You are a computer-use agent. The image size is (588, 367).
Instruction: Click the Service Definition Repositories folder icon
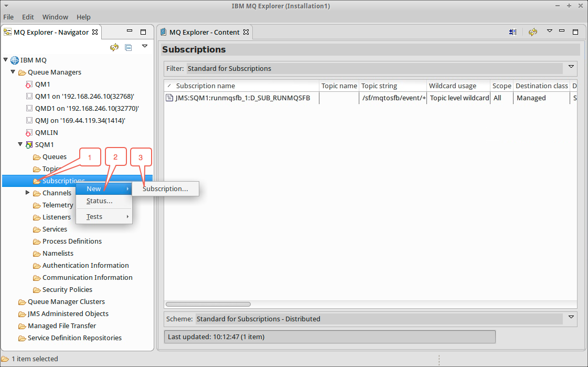point(22,338)
